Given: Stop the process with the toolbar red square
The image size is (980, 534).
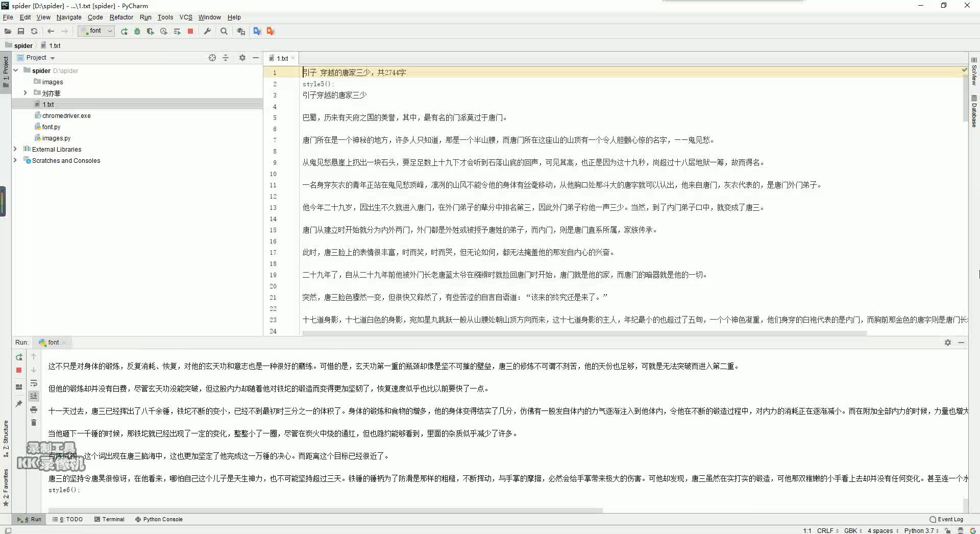Looking at the screenshot, I should [x=190, y=31].
